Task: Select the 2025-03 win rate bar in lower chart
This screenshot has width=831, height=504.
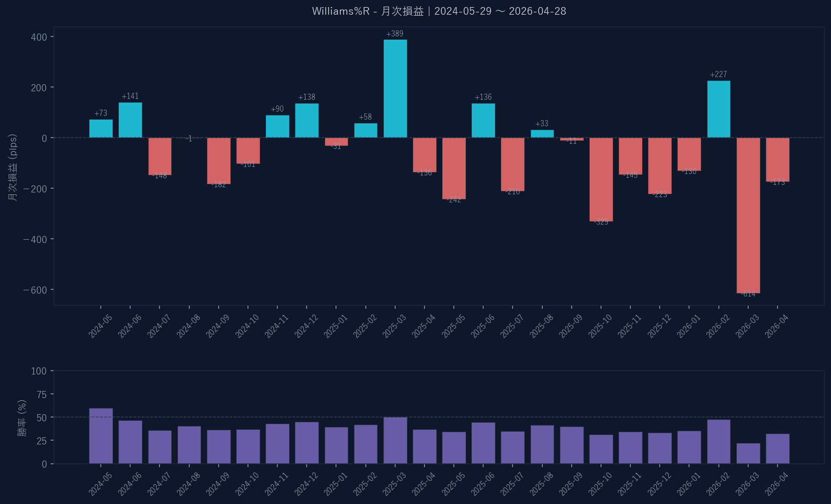Action: [395, 440]
